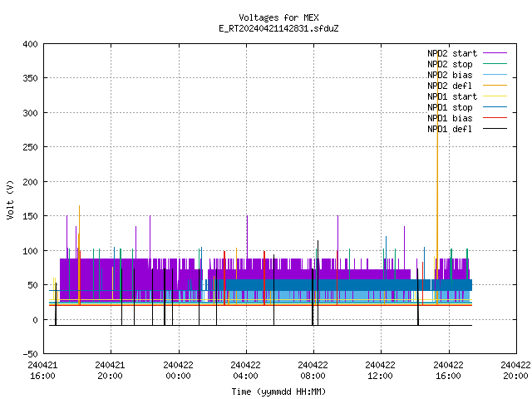This screenshot has height=399, width=532.
Task: Click the Volt (V) y-axis label
Action: (10, 200)
